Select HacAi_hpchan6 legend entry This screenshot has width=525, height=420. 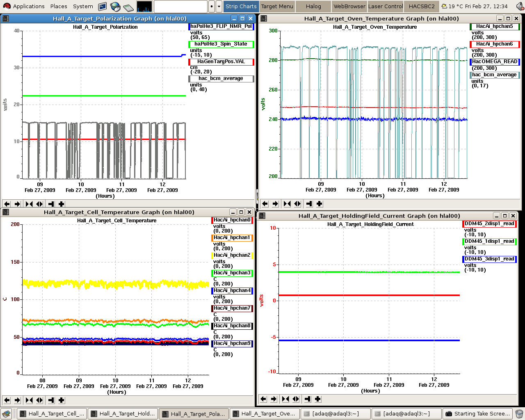pos(495,44)
